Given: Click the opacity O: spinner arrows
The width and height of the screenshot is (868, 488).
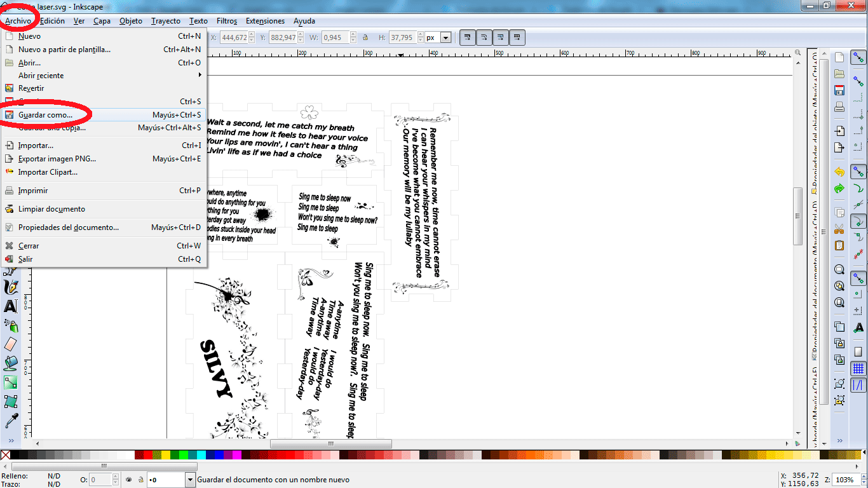Looking at the screenshot, I should [x=116, y=480].
